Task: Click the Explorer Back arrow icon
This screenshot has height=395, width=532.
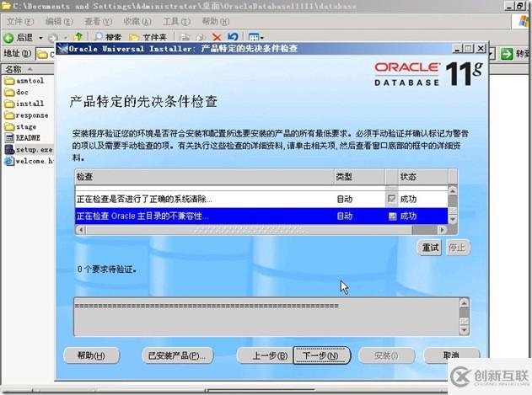Action: point(8,38)
